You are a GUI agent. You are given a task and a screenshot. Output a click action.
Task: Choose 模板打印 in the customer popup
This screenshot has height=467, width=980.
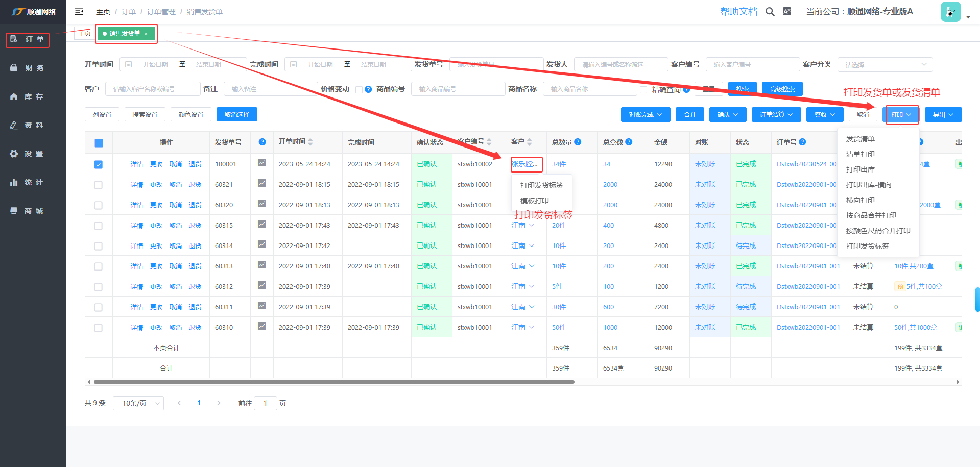[535, 201]
